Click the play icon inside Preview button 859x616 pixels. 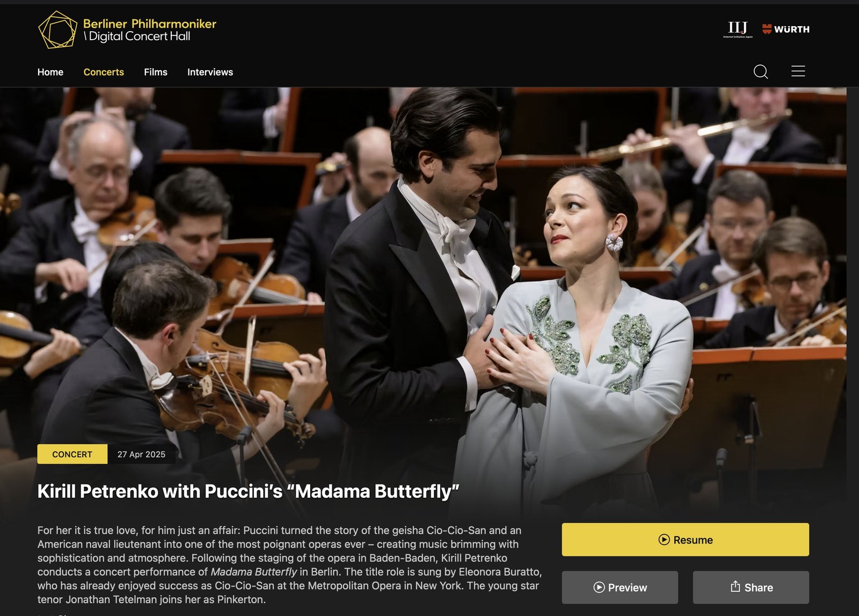pos(599,588)
